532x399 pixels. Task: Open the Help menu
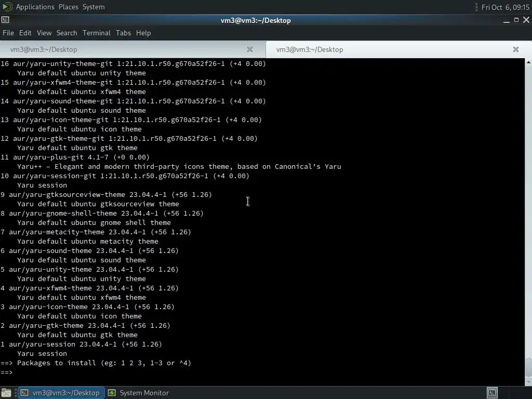(x=143, y=33)
